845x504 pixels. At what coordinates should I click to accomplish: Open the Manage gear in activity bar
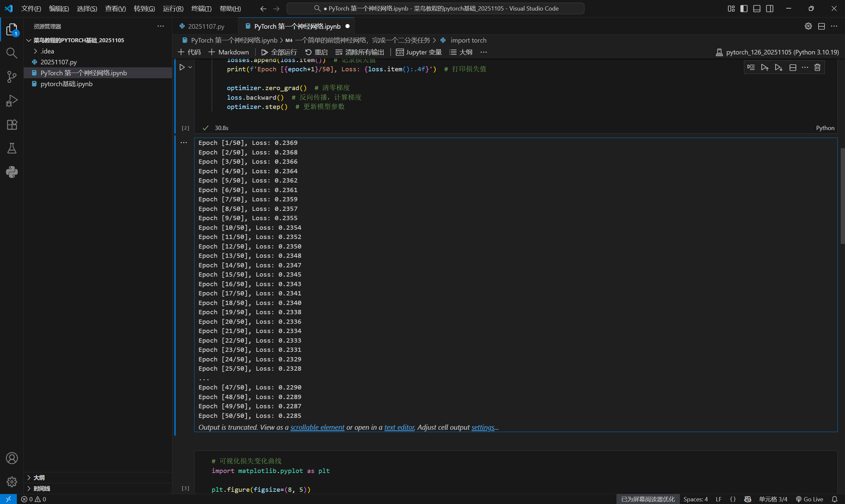12,482
